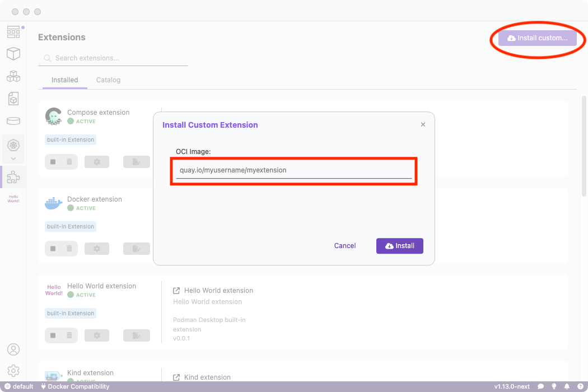This screenshot has height=392, width=588.
Task: Open the Images icon in the sidebar
Action: tap(13, 99)
